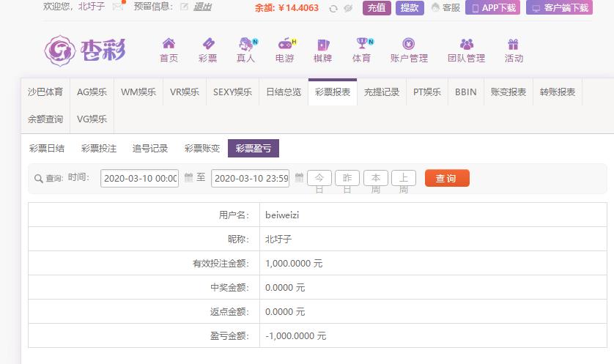This screenshot has width=614, height=364.
Task: Click the 杏彩 site logo
Action: pyautogui.click(x=85, y=51)
